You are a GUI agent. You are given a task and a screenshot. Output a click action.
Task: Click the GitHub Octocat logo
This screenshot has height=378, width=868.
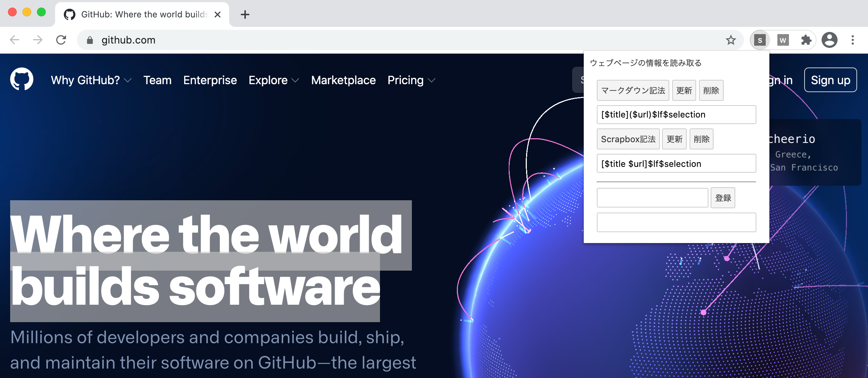coord(22,79)
